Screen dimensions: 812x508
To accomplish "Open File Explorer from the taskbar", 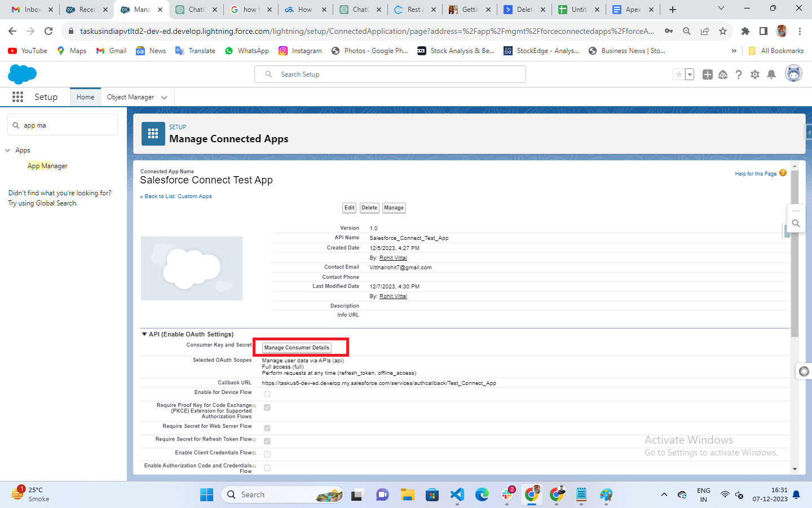I will coord(408,495).
